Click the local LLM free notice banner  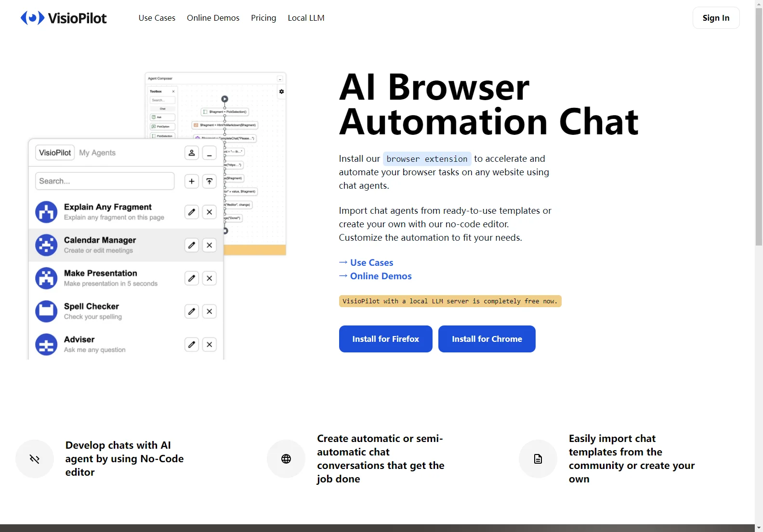tap(450, 301)
